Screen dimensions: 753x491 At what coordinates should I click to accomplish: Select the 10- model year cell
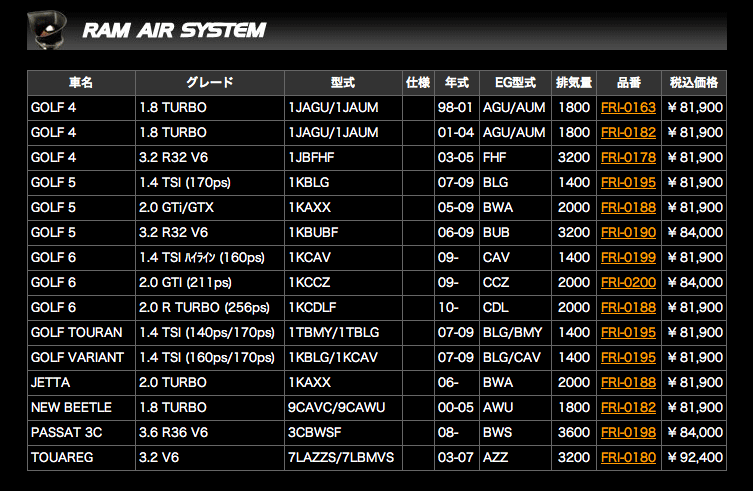click(x=457, y=307)
